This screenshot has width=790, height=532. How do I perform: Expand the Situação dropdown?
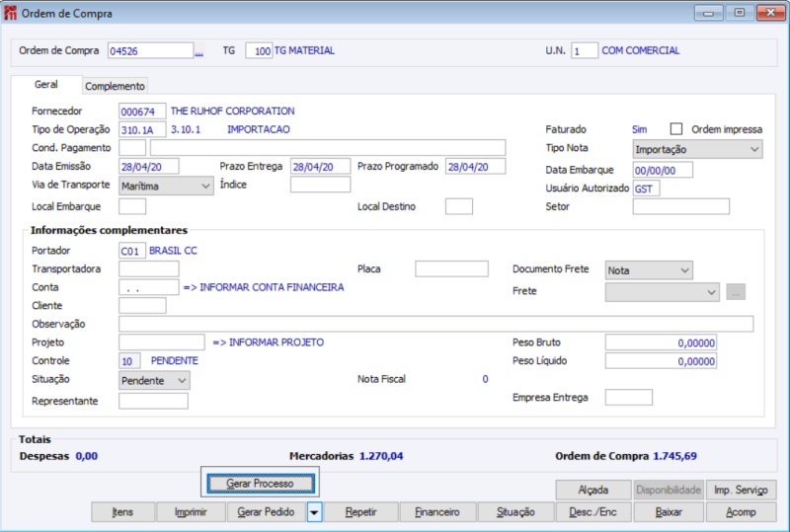pos(154,381)
